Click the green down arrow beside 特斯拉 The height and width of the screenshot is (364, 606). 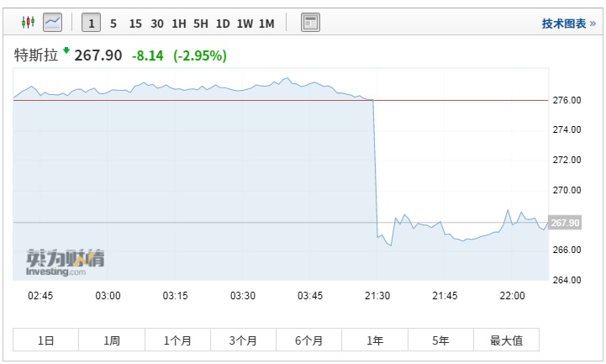pos(66,50)
